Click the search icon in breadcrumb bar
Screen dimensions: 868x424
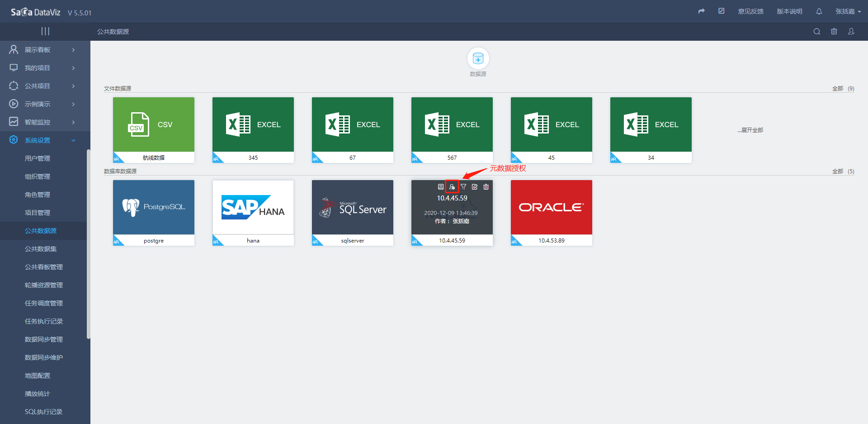(817, 31)
